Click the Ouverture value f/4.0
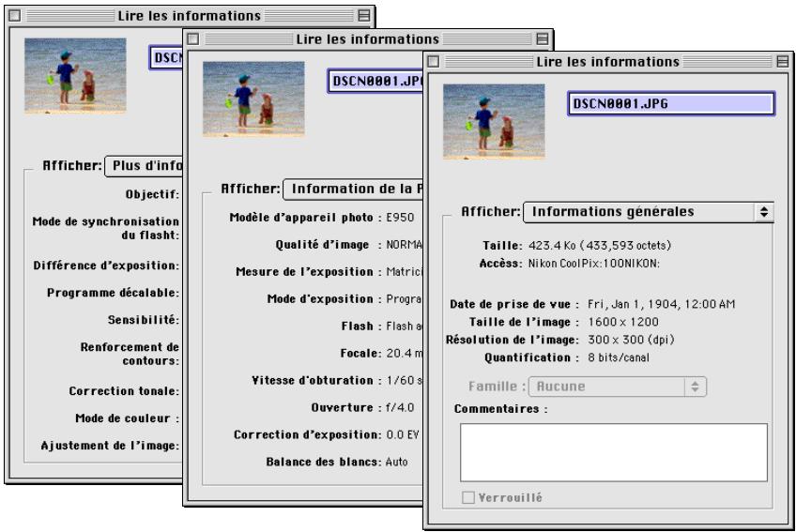The image size is (796, 532). click(x=400, y=407)
